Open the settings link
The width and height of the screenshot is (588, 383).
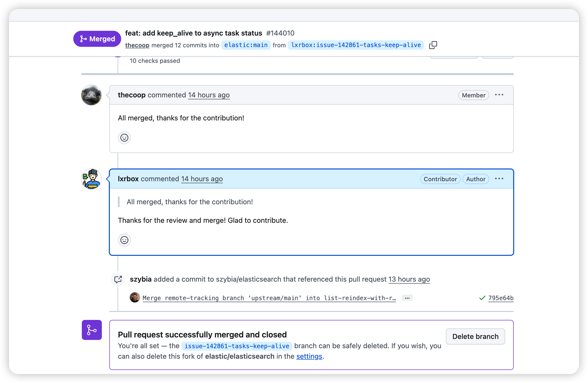point(309,356)
